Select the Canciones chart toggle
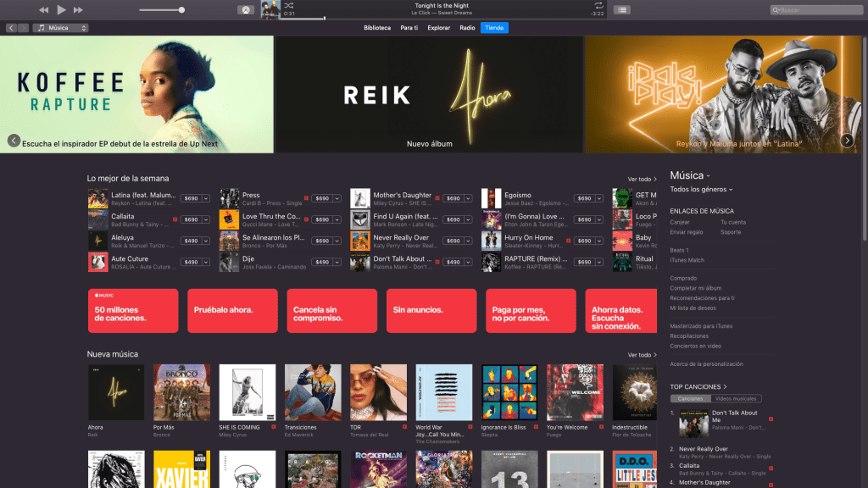This screenshot has width=868, height=488. coord(690,398)
